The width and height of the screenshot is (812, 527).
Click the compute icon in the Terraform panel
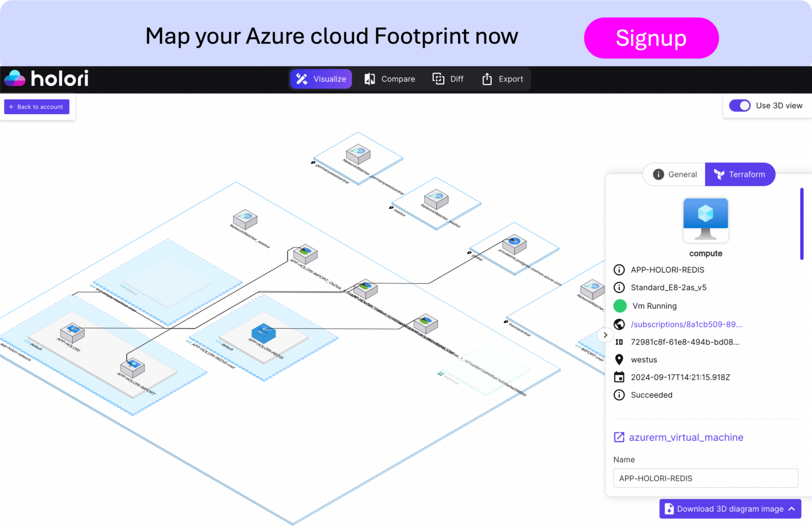tap(706, 219)
